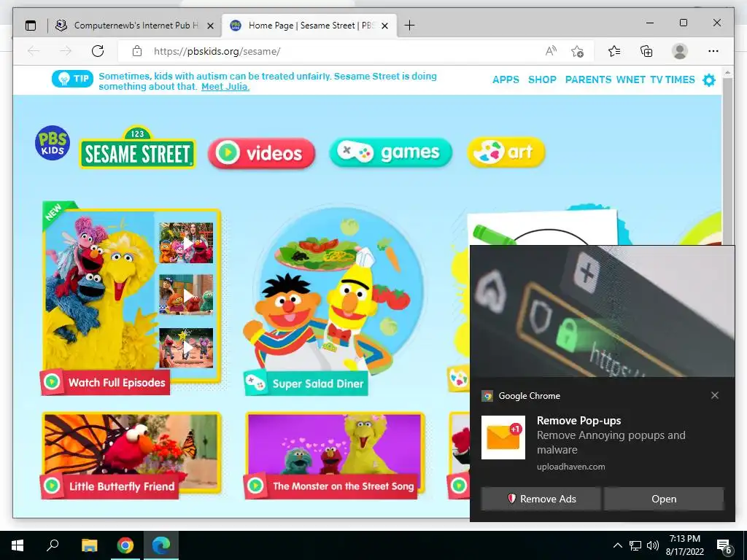The image size is (747, 560).
Task: Close the Sesame Street tab
Action: (x=385, y=26)
